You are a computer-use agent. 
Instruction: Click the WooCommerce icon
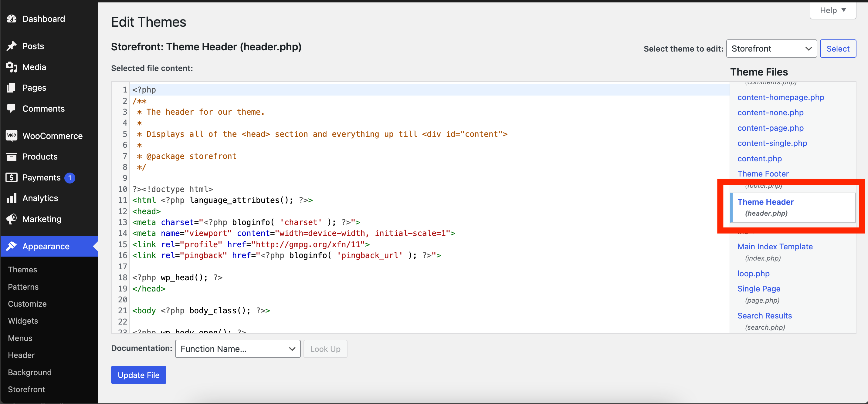coord(12,135)
